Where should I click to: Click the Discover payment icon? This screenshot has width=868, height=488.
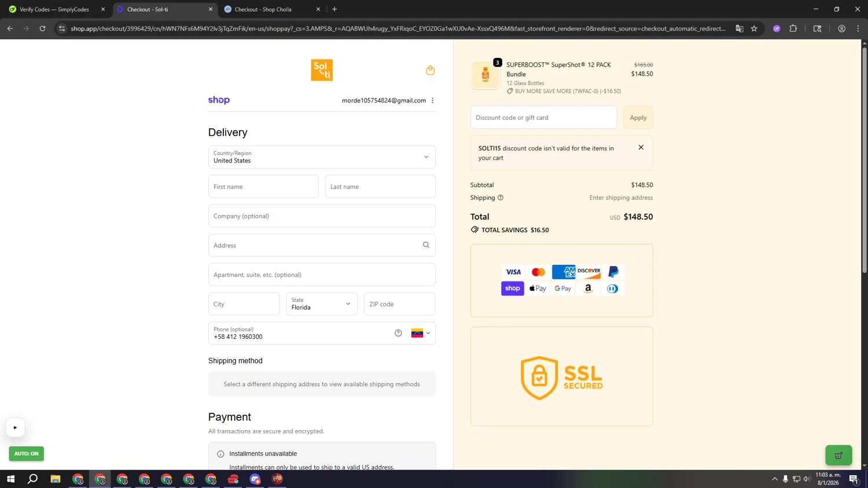click(589, 272)
